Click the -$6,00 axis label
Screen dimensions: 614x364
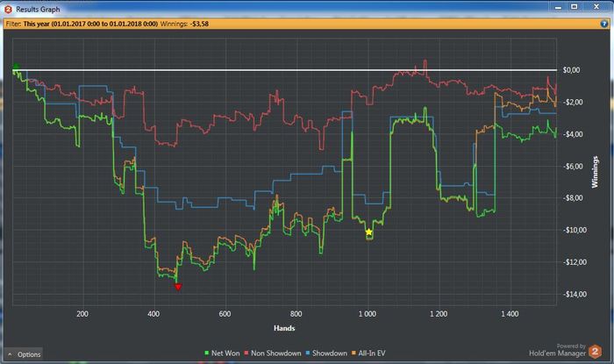pyautogui.click(x=573, y=167)
